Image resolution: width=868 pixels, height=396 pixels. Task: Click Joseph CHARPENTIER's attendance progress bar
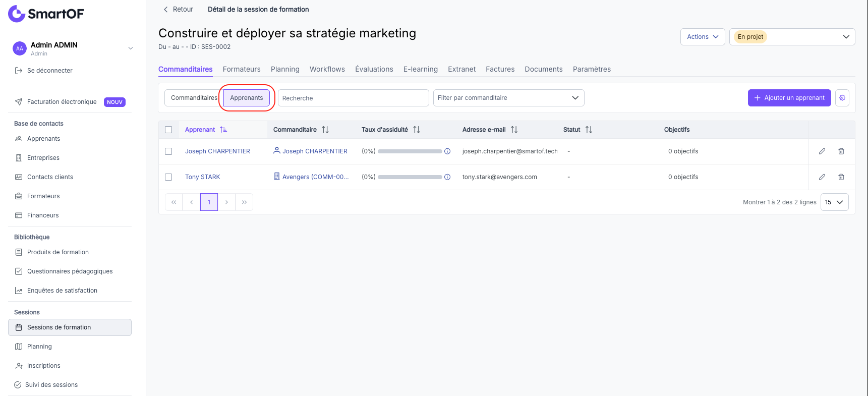point(410,151)
